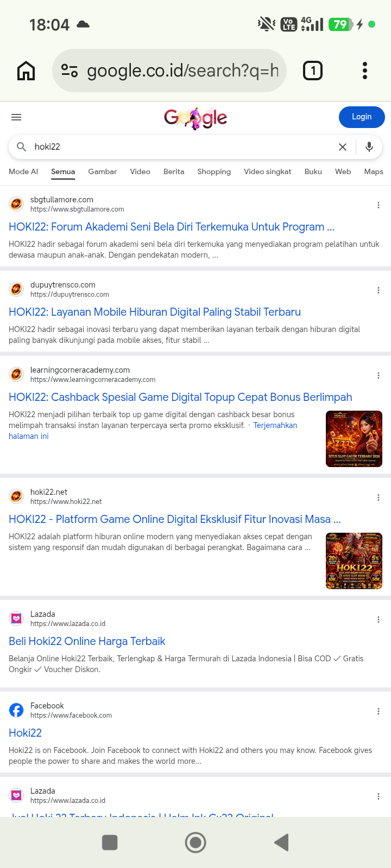Open options for sbgtullamore.com result
The height and width of the screenshot is (868, 391).
pos(379,205)
